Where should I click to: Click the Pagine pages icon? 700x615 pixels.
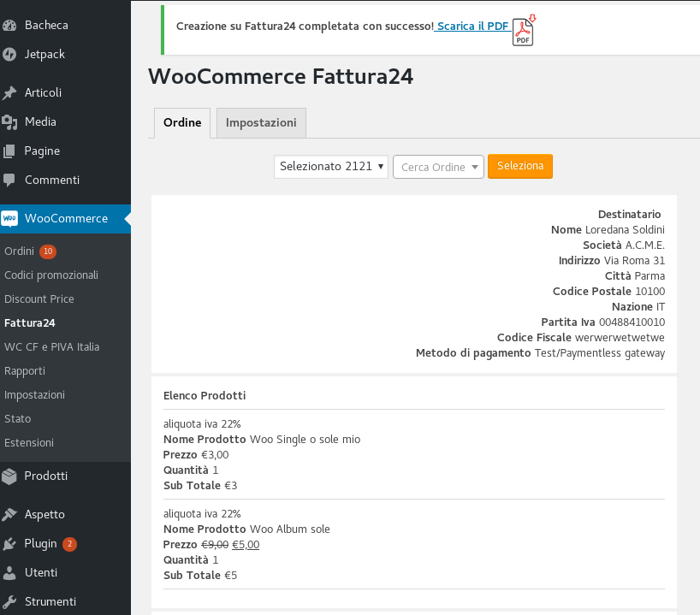pos(9,151)
